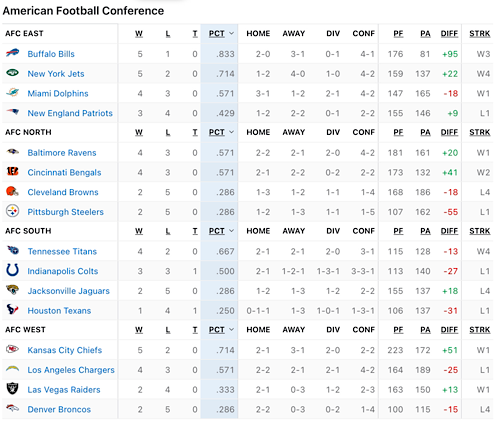Toggle PCT sort arrow in AFC West header
This screenshot has height=422, width=500.
tap(232, 329)
